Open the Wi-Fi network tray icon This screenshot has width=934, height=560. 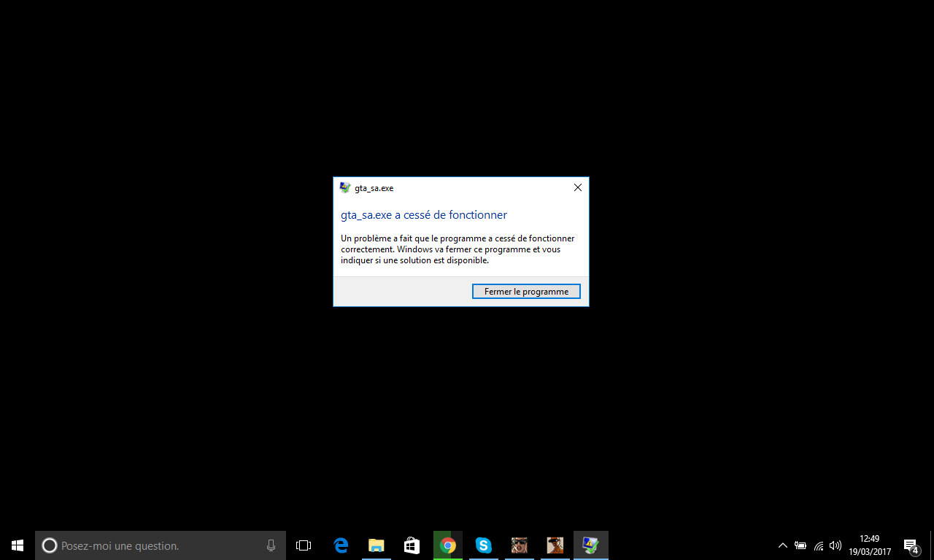coord(819,545)
